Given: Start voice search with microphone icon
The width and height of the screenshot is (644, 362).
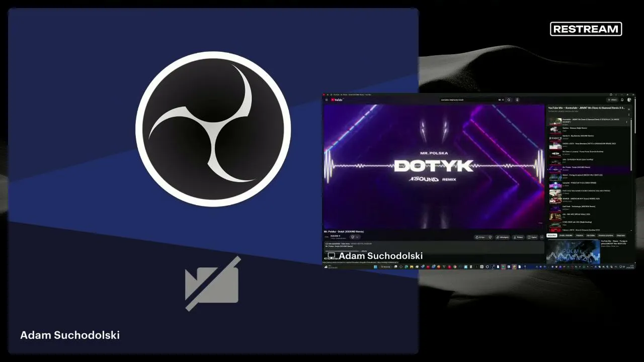Looking at the screenshot, I should [517, 100].
